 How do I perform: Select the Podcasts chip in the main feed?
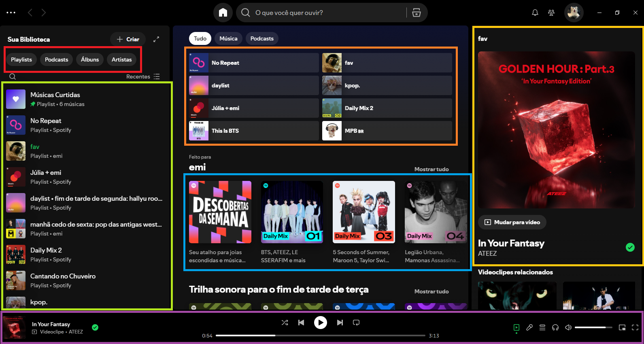point(262,38)
